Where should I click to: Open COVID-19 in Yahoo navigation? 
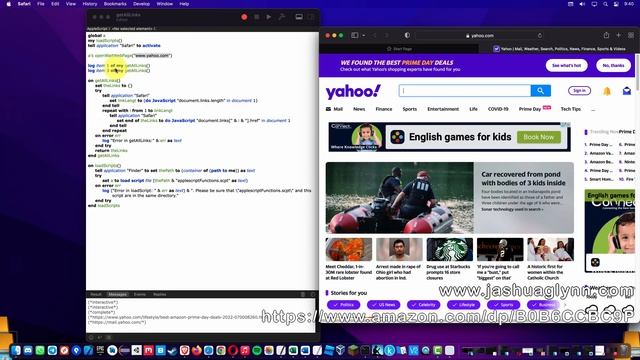498,109
